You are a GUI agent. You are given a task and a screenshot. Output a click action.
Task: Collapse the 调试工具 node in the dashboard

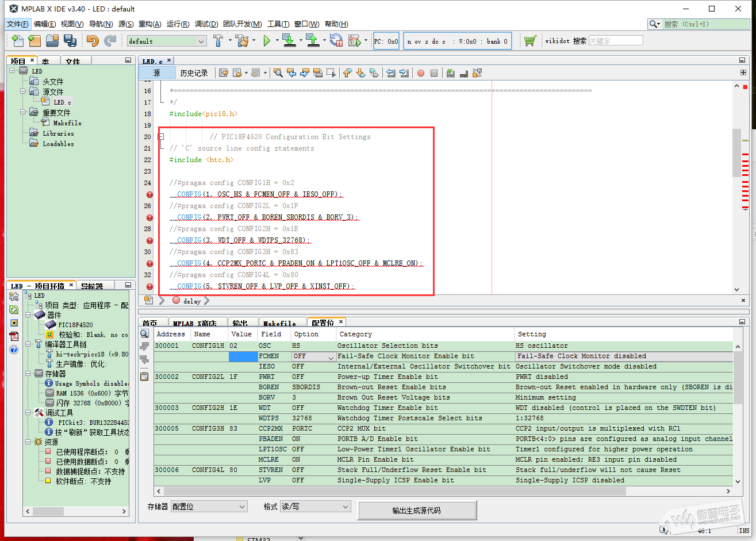(x=28, y=413)
